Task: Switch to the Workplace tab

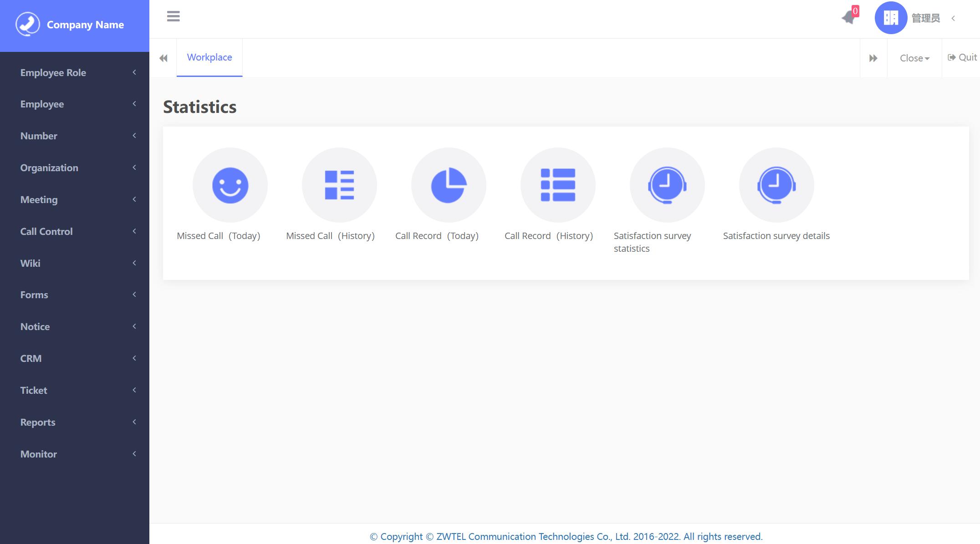Action: coord(209,57)
